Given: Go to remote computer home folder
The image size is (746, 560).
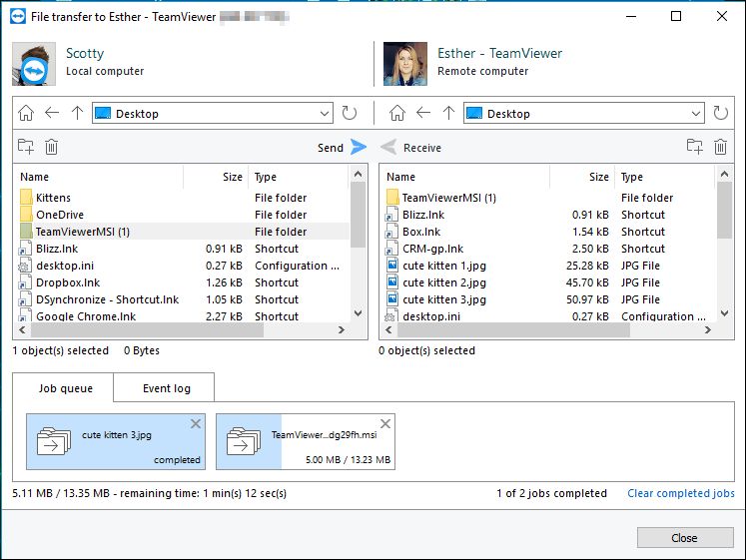Looking at the screenshot, I should (x=397, y=113).
